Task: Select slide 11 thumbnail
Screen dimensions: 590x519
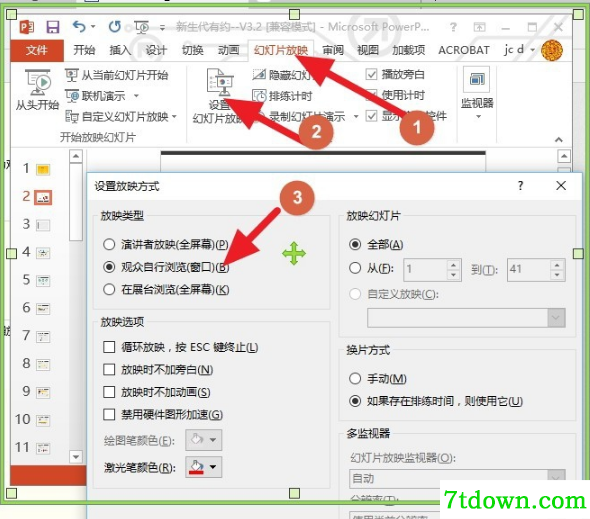Action: click(x=43, y=448)
